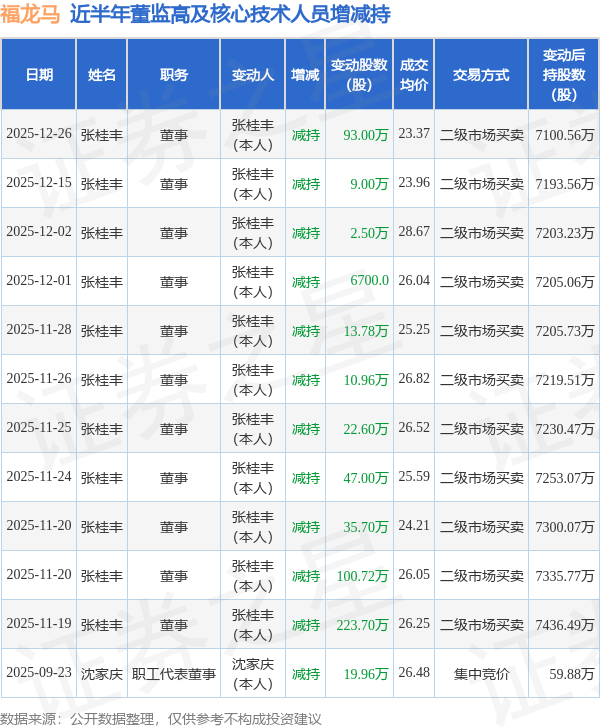Screen dimensions: 600x728
Task: Click the average price 23.37
Action: 414,134
